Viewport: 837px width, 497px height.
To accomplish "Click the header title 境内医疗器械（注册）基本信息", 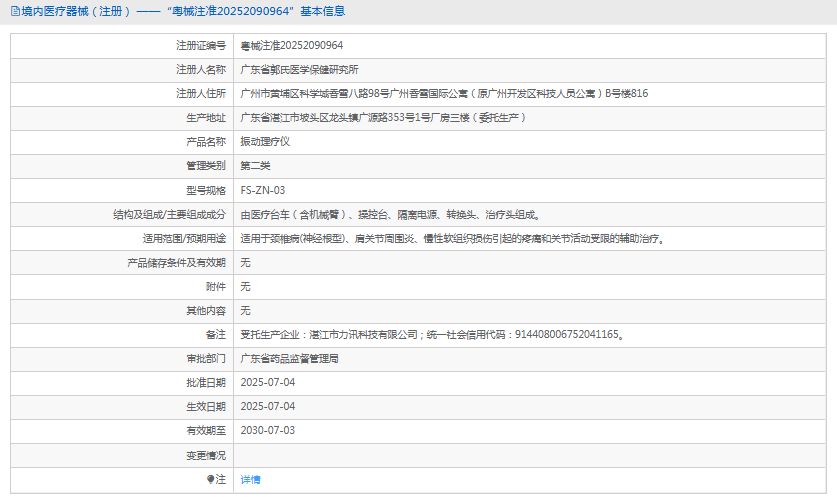I will [183, 11].
